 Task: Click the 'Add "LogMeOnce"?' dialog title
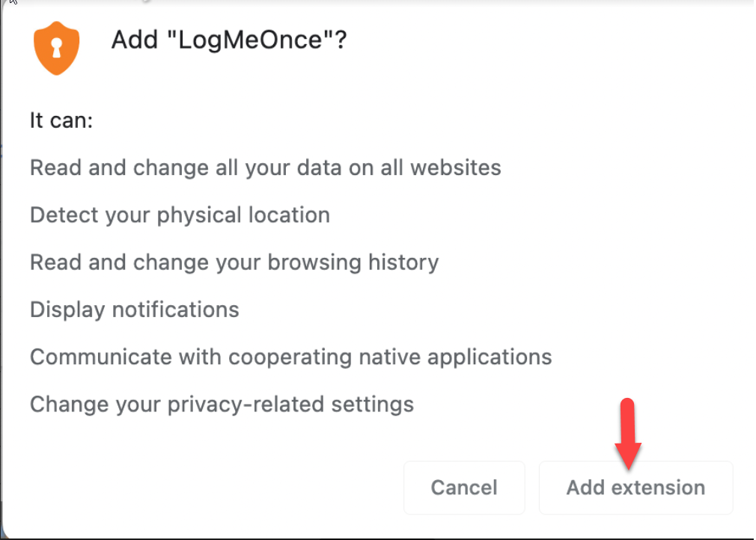click(x=229, y=40)
